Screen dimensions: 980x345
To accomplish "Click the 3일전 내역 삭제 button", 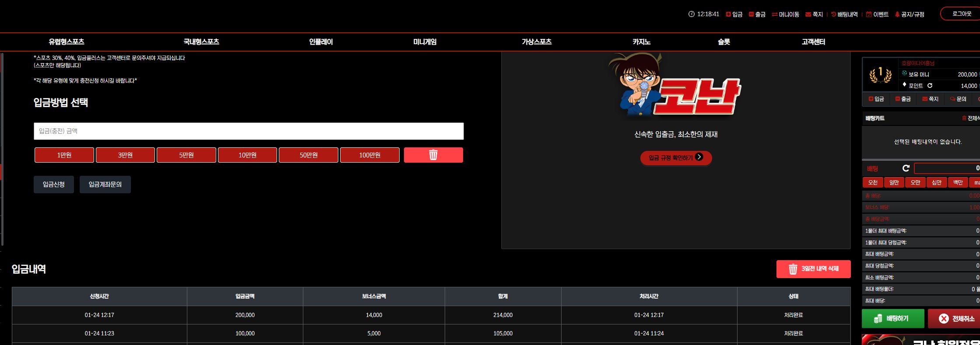I will pos(813,269).
